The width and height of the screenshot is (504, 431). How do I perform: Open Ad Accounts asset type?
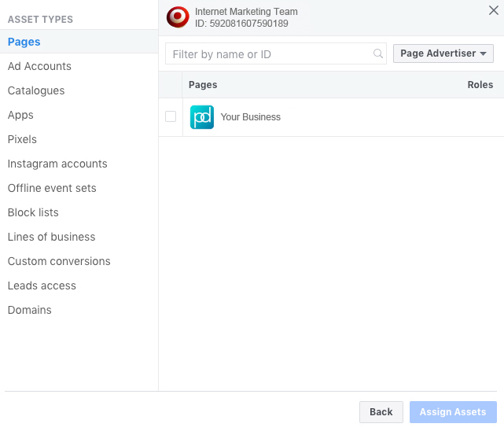tap(39, 67)
